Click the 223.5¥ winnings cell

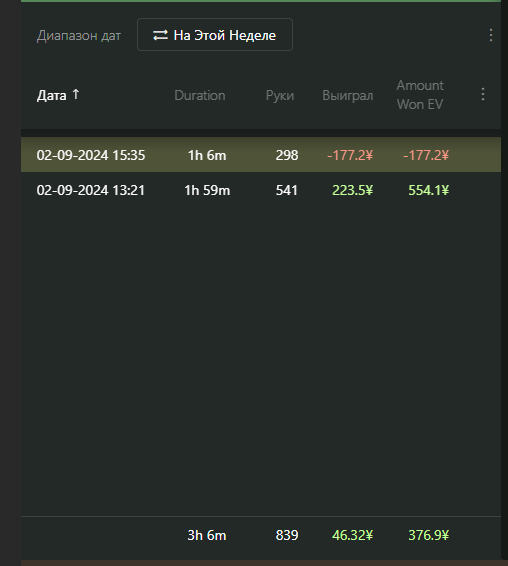352,190
